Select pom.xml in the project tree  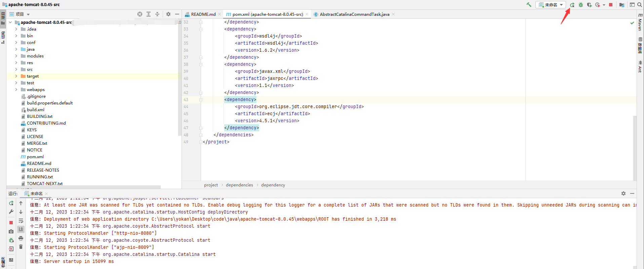click(35, 157)
